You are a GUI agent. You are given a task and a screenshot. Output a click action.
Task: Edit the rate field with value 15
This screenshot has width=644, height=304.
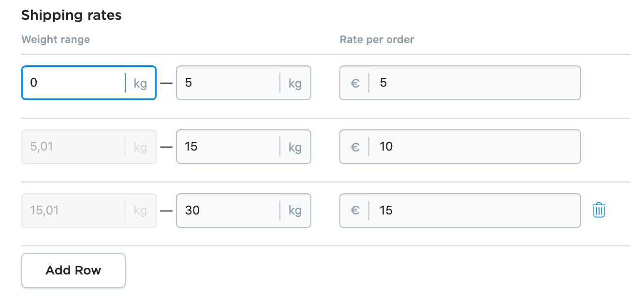click(x=460, y=211)
